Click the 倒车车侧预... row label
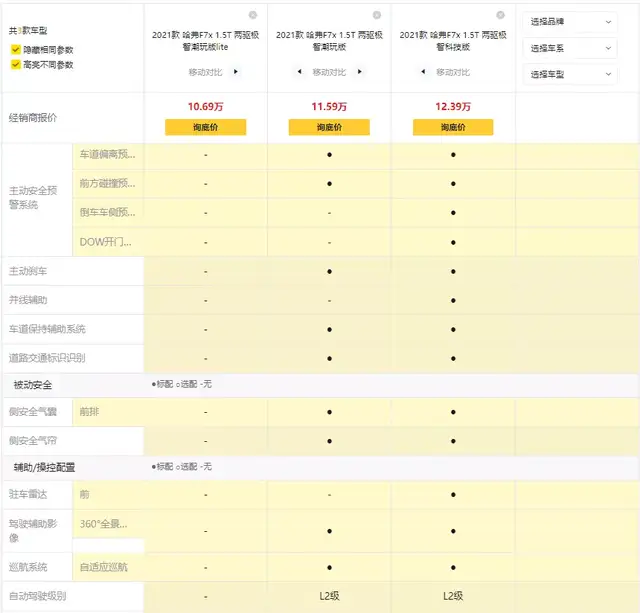Image resolution: width=640 pixels, height=613 pixels. tap(107, 212)
